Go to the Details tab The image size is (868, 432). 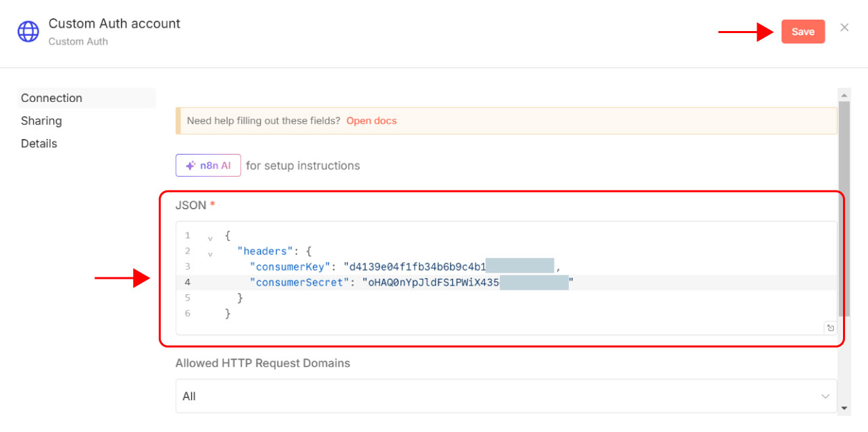click(x=39, y=144)
